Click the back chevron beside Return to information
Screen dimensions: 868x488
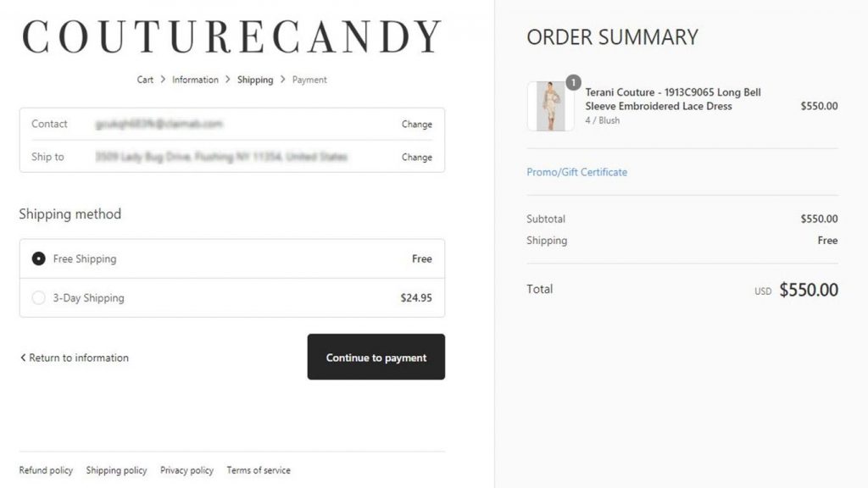pyautogui.click(x=23, y=358)
